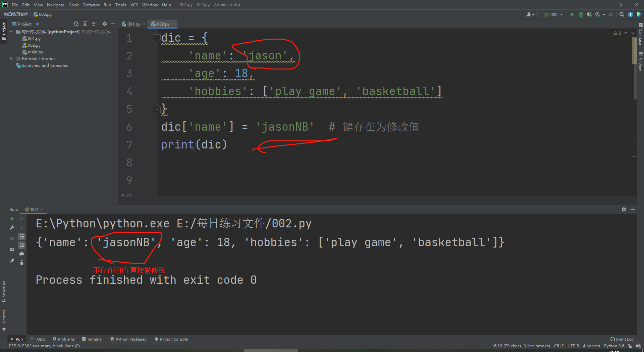Click the Profile run icon in the toolbar

[598, 14]
